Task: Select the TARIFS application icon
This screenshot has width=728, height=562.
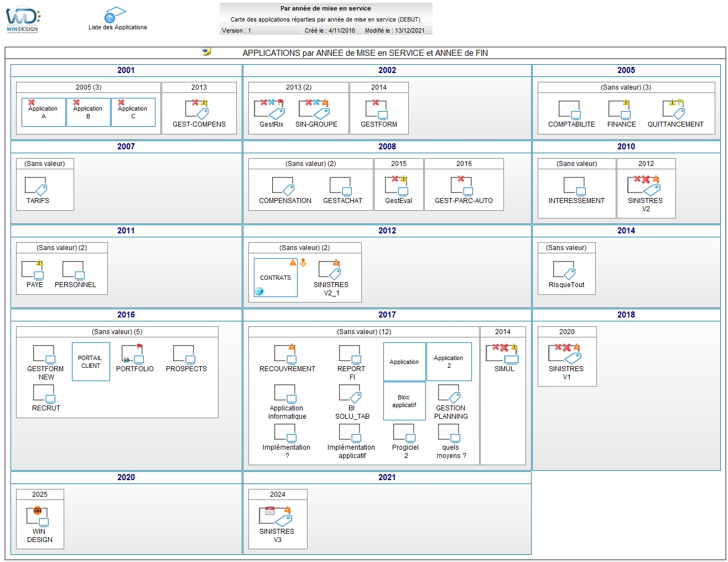Action: tap(37, 186)
